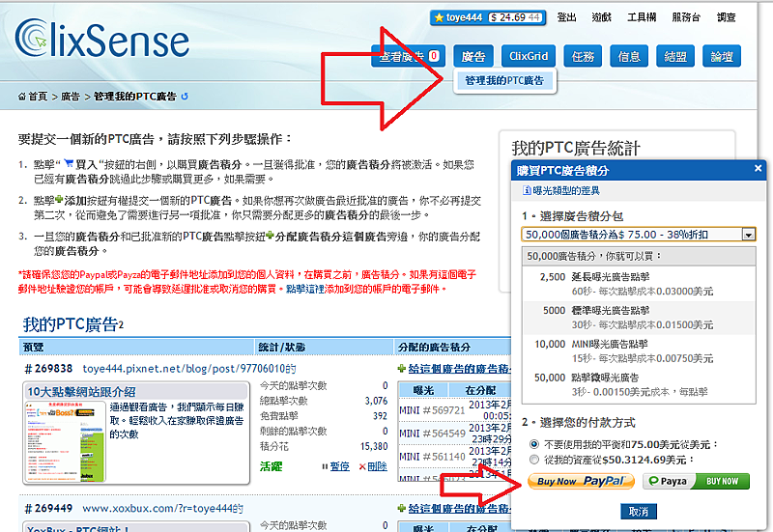Click the 10,000 MINI曝光廣告點擊 row
773x532 pixels.
pos(639,351)
